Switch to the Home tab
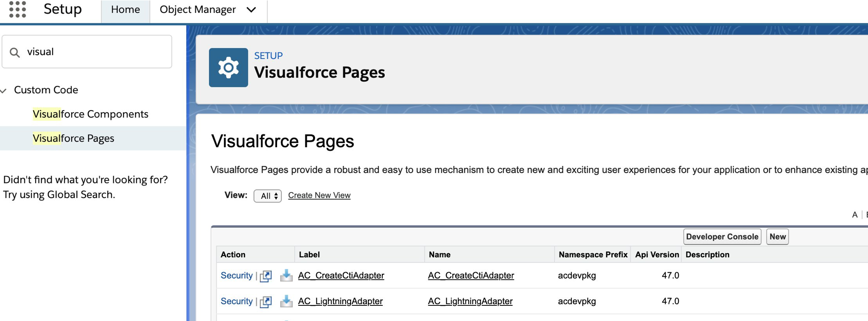The image size is (868, 321). [125, 10]
